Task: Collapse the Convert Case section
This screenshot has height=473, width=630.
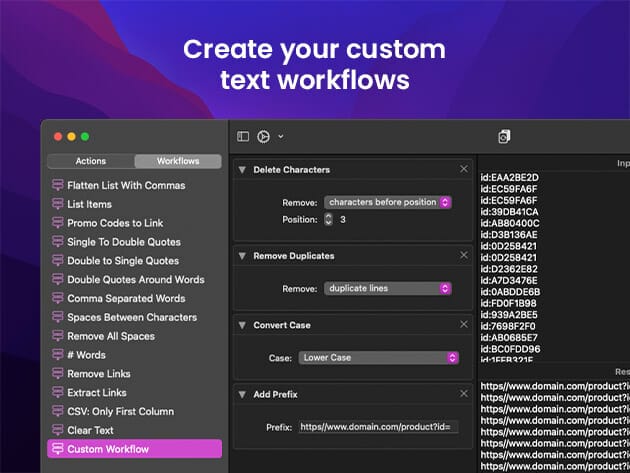Action: click(242, 325)
